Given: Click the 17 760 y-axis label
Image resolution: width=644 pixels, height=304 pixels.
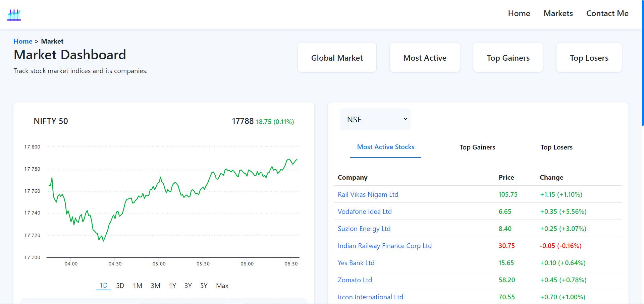Looking at the screenshot, I should point(32,191).
